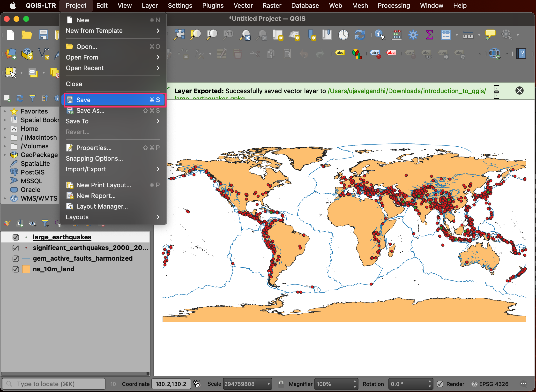The image size is (536, 392).
Task: Toggle visibility of gem_active_faults_harmonized layer
Action: coord(16,258)
